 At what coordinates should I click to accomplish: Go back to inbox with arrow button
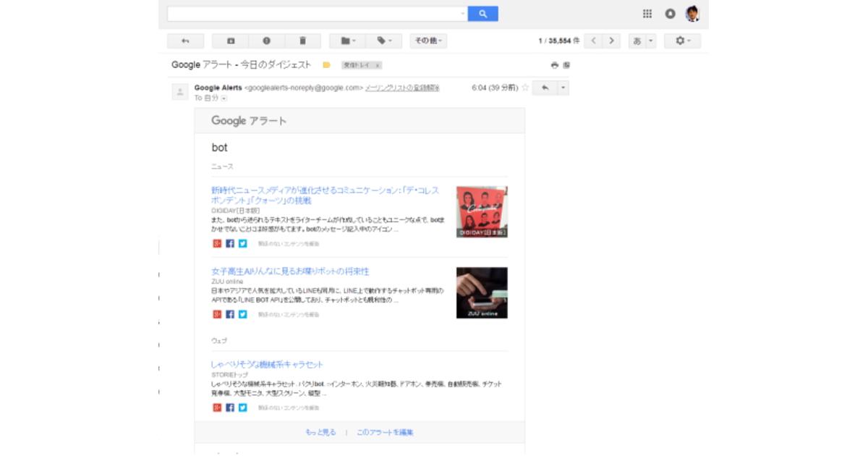click(x=185, y=41)
